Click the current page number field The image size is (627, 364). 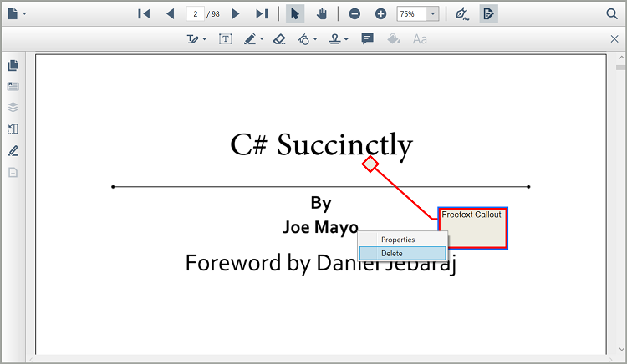pyautogui.click(x=195, y=14)
